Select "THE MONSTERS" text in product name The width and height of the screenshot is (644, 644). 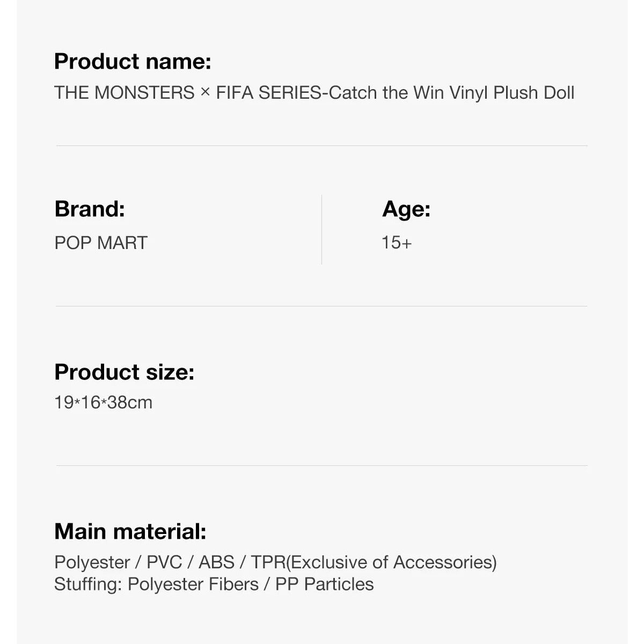pyautogui.click(x=124, y=93)
